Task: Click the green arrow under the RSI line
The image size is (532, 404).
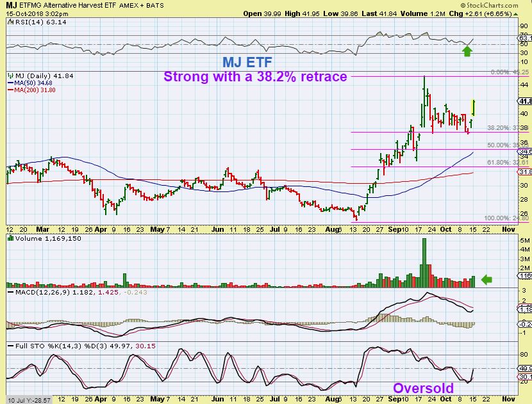Action: 467,51
